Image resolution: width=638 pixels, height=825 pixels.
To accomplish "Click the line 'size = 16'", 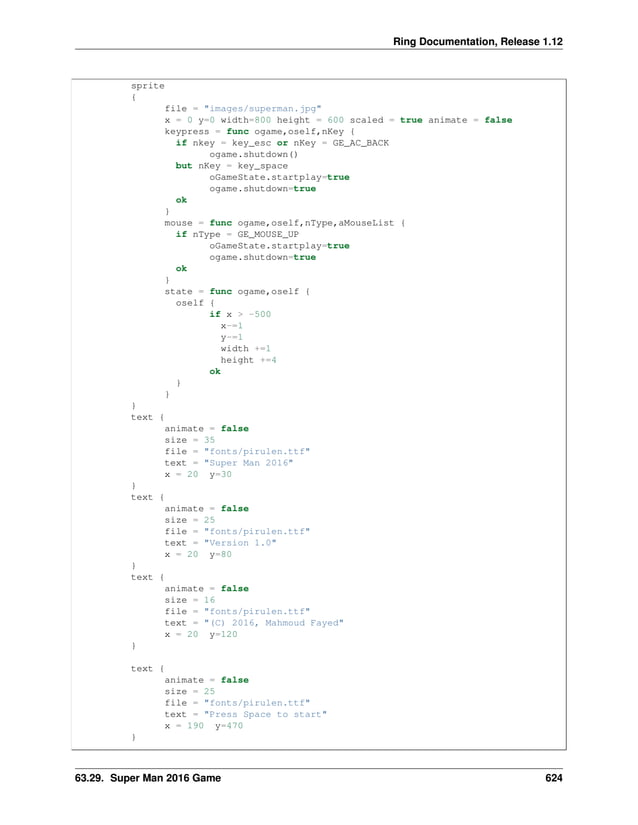I will (189, 600).
